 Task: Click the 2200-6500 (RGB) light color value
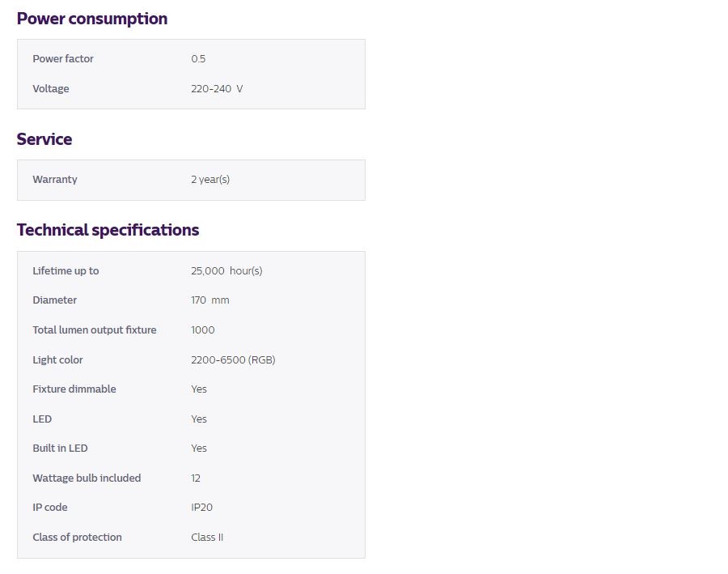233,360
